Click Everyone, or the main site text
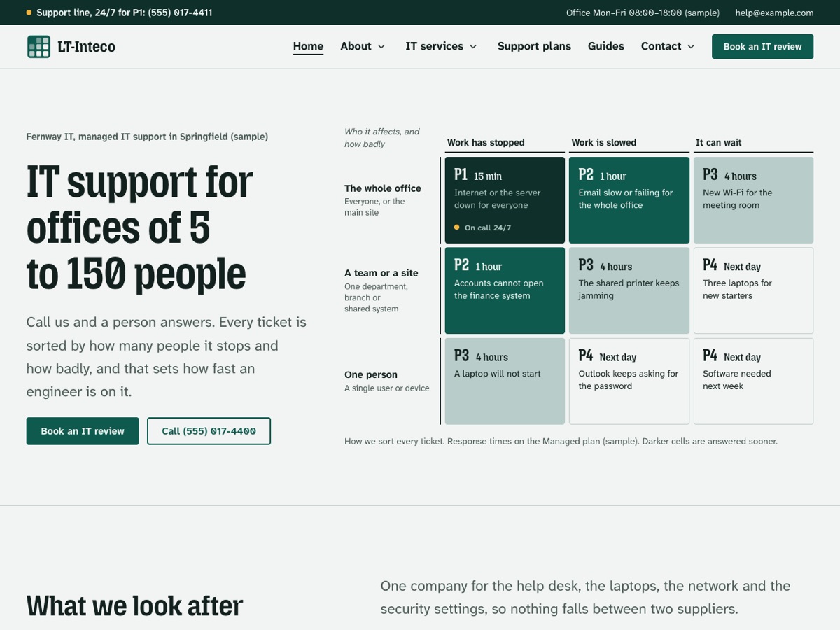Screen dimensions: 840x630 374,206
